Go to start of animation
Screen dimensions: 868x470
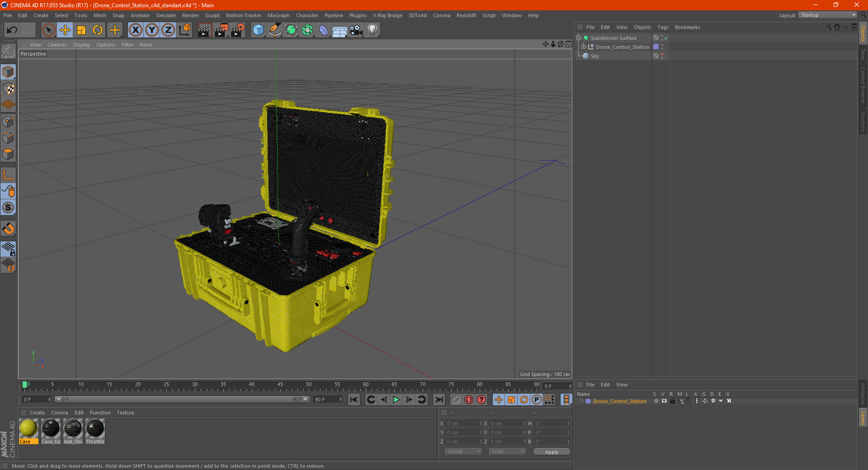[x=354, y=399]
